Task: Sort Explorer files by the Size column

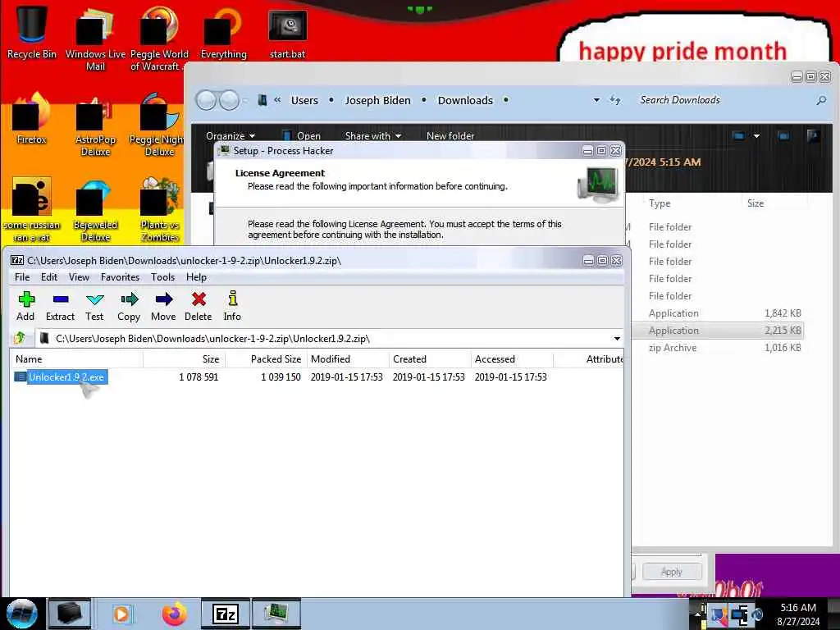Action: pyautogui.click(x=756, y=203)
